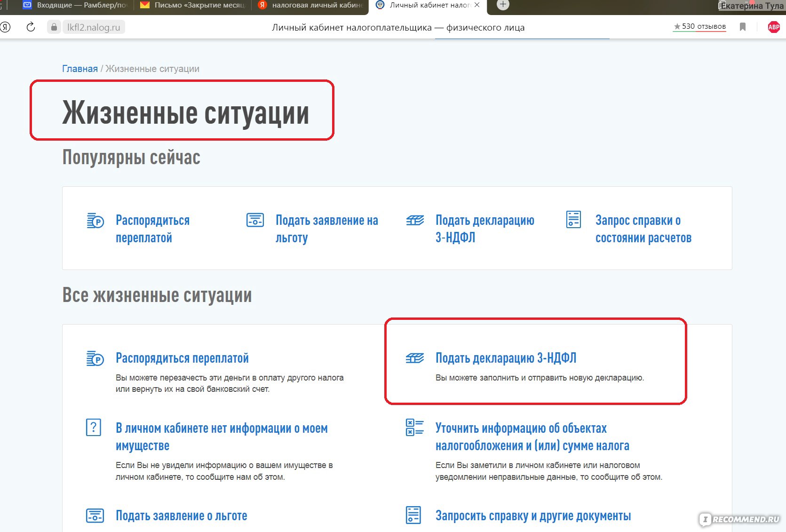Open Распорядиться переплатой in popular section
Screen dimensions: 786x532
(x=152, y=229)
